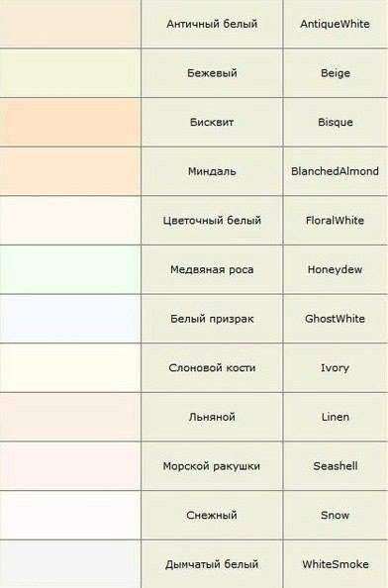Click the AntiqueWhite color swatch
388x588 pixels.
click(x=70, y=24)
